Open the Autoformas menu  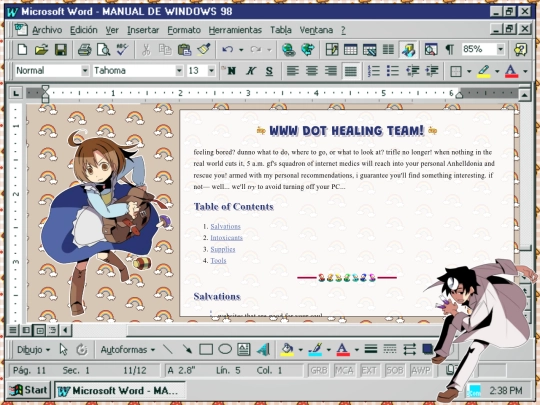[x=128, y=350]
